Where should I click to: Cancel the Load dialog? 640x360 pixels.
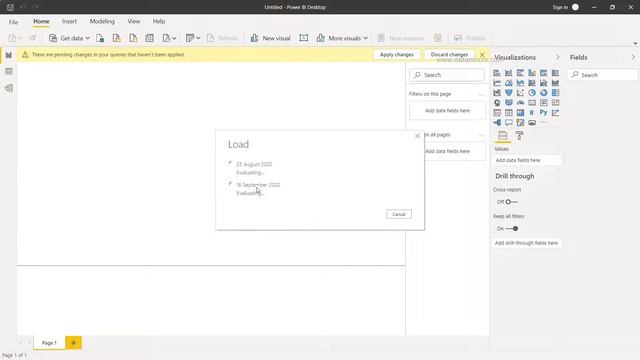399,214
